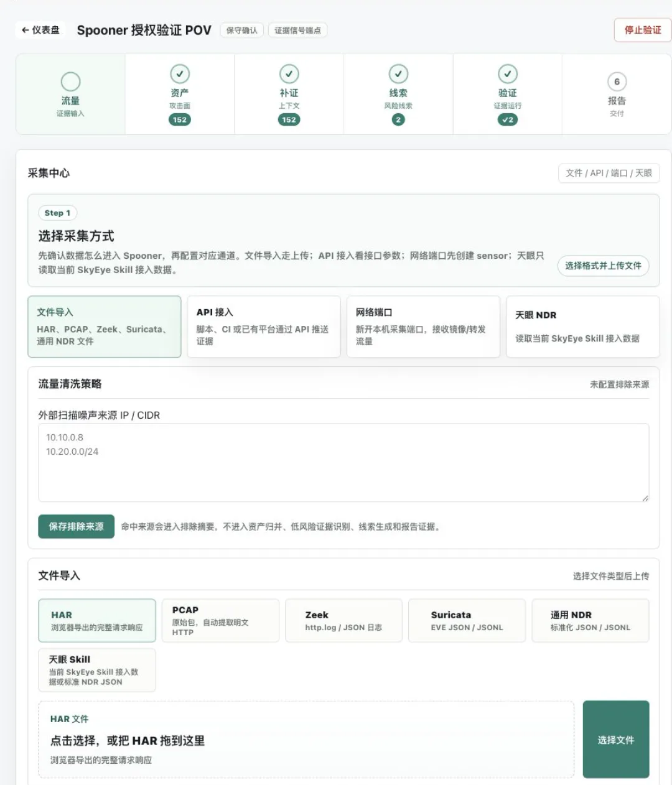Click the 流量清洗策略 heading
Viewport: 672px width, 785px height.
[70, 384]
